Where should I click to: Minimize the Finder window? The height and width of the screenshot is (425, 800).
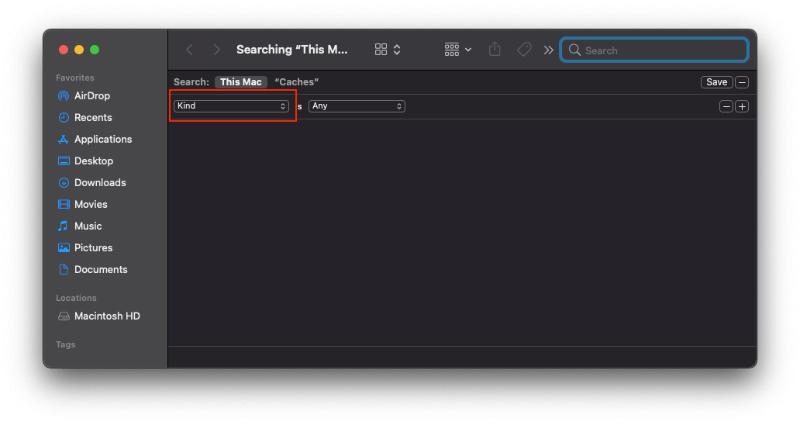pos(79,49)
